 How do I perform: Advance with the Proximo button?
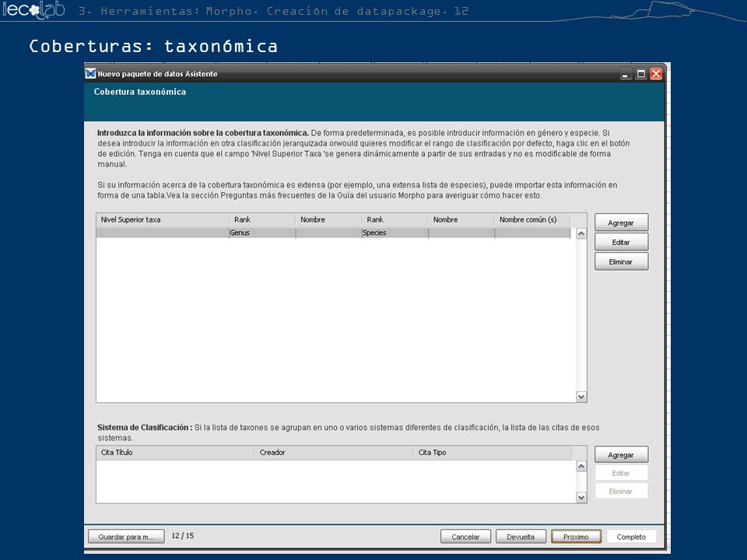[x=576, y=537]
